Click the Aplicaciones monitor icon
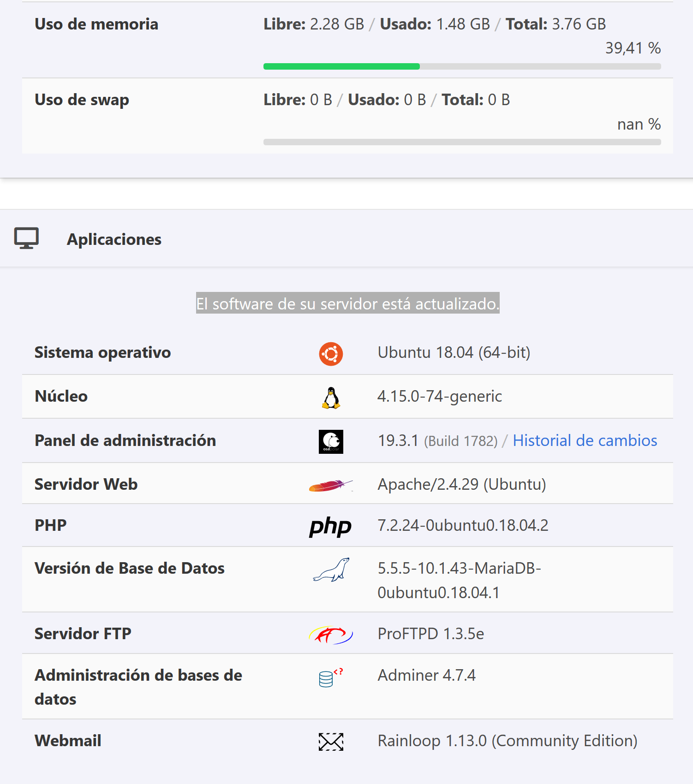 click(x=26, y=238)
